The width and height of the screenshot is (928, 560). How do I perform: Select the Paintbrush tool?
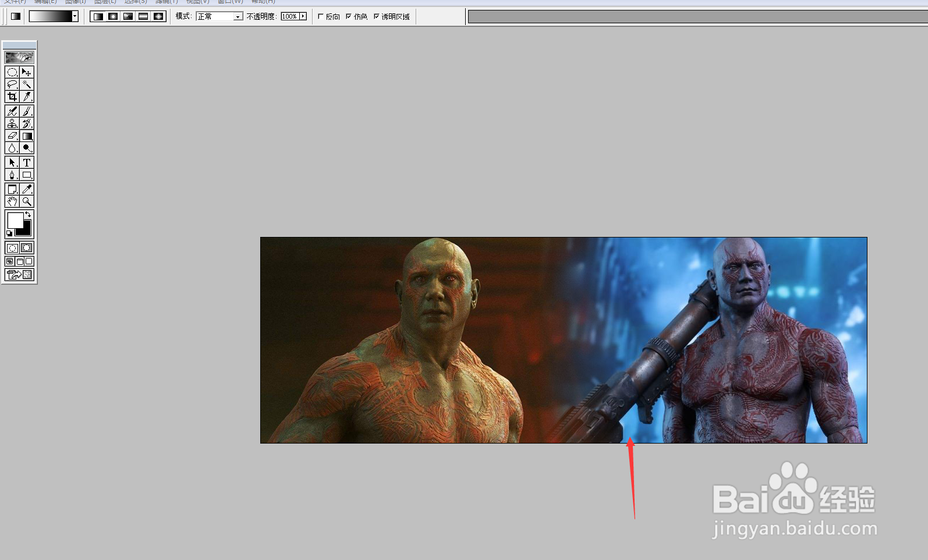(x=27, y=111)
